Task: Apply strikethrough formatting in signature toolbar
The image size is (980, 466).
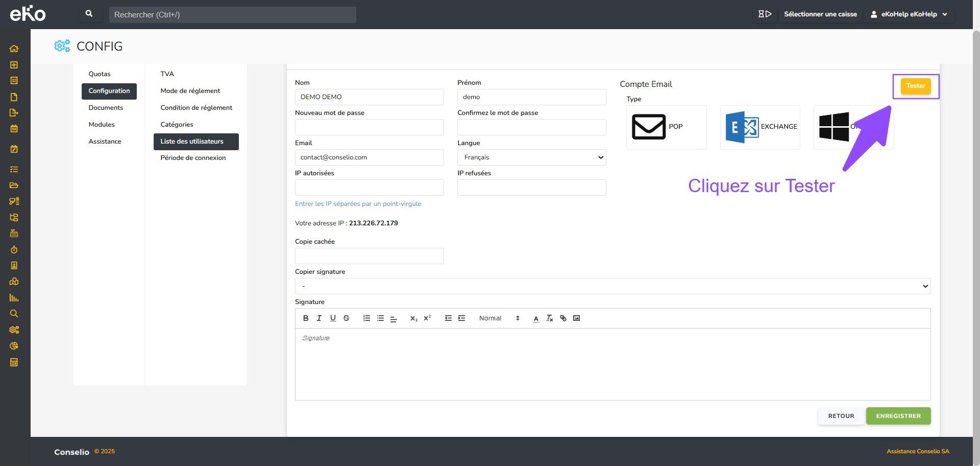Action: [346, 318]
